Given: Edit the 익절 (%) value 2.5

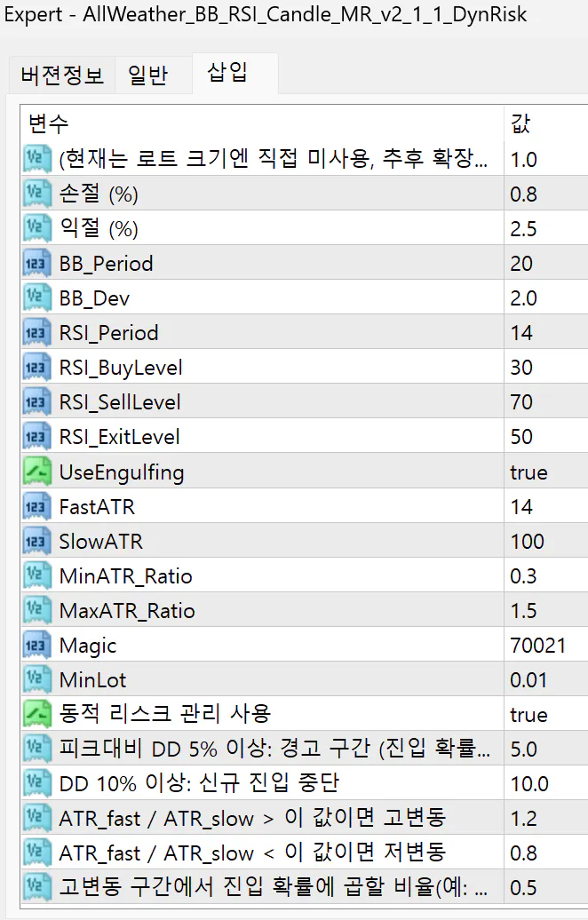Looking at the screenshot, I should coord(523,229).
